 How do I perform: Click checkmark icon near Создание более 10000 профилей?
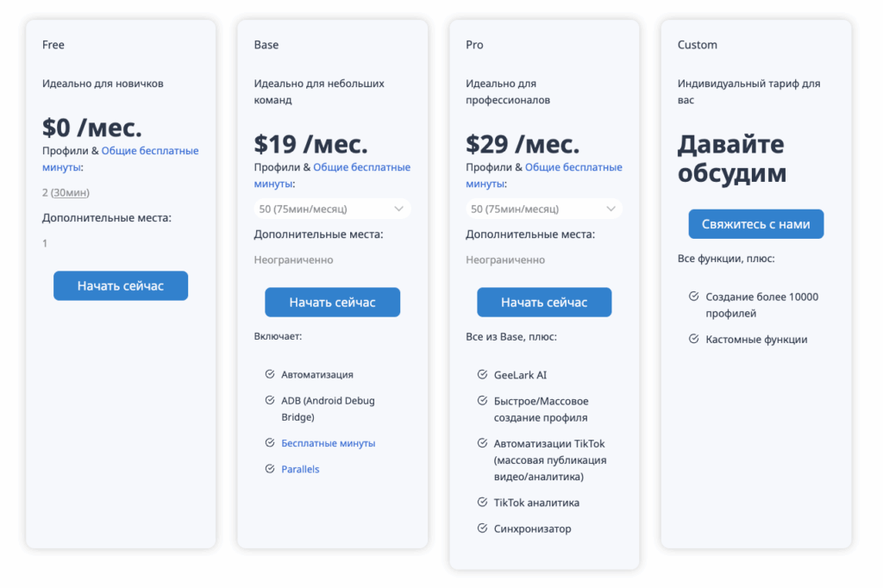pyautogui.click(x=692, y=297)
